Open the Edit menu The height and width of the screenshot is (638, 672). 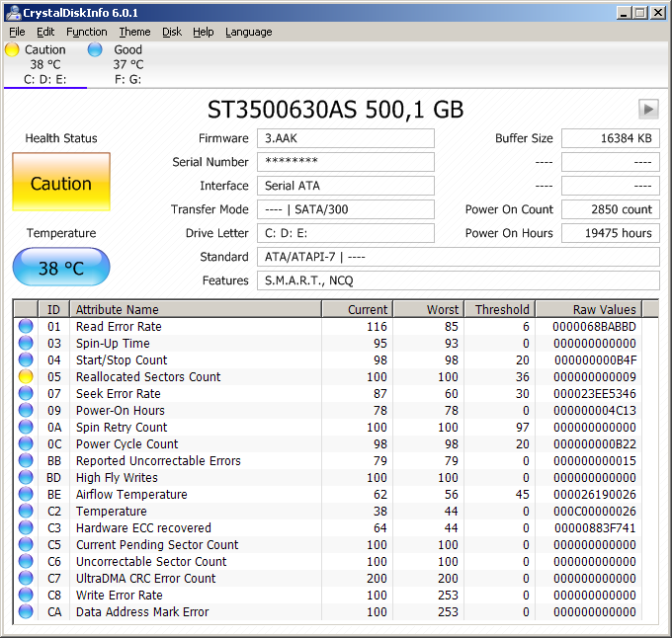[45, 33]
